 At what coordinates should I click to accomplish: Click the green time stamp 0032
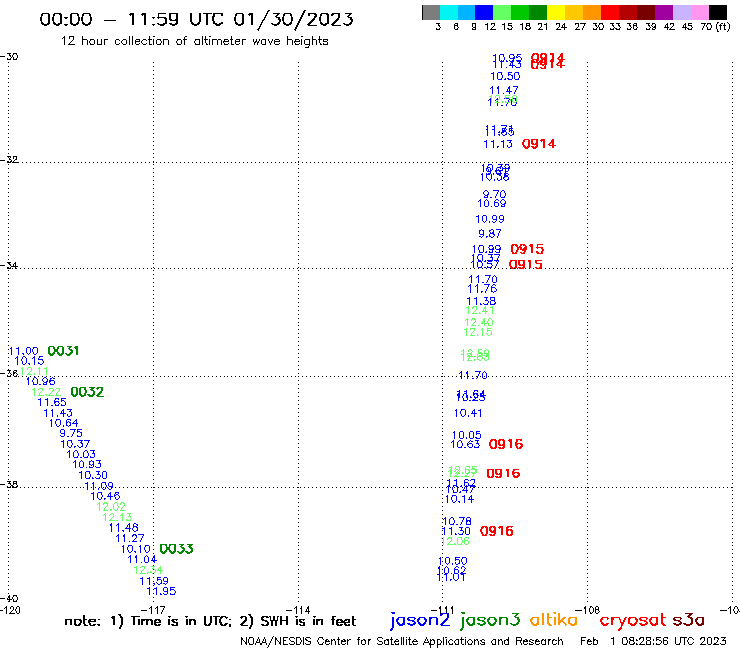point(87,392)
